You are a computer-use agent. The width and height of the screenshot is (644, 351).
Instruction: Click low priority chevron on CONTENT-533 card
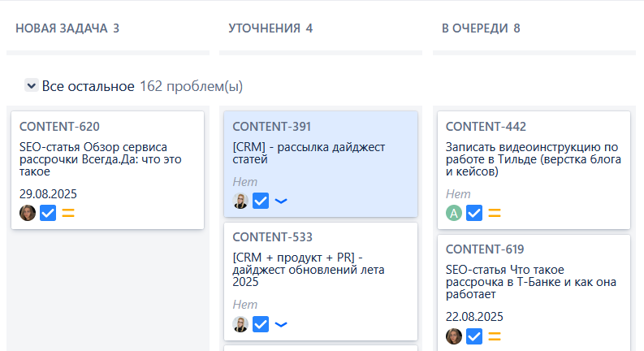tap(281, 324)
